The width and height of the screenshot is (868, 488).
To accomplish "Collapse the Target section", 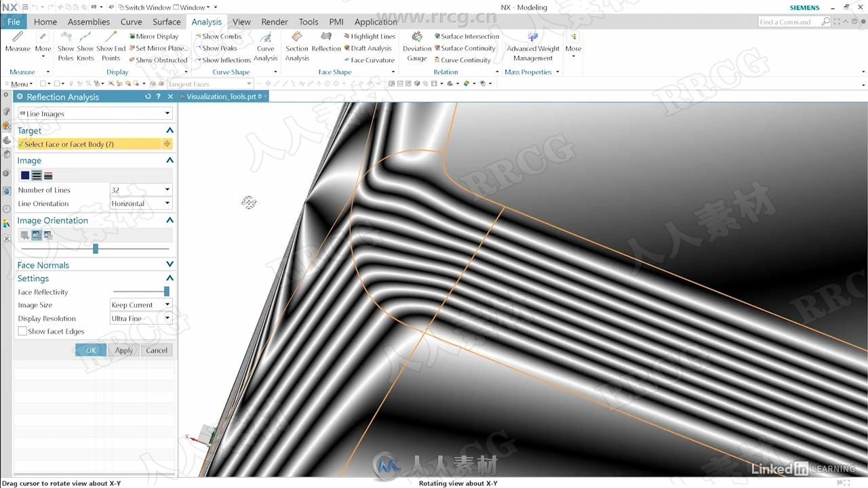I will 170,130.
